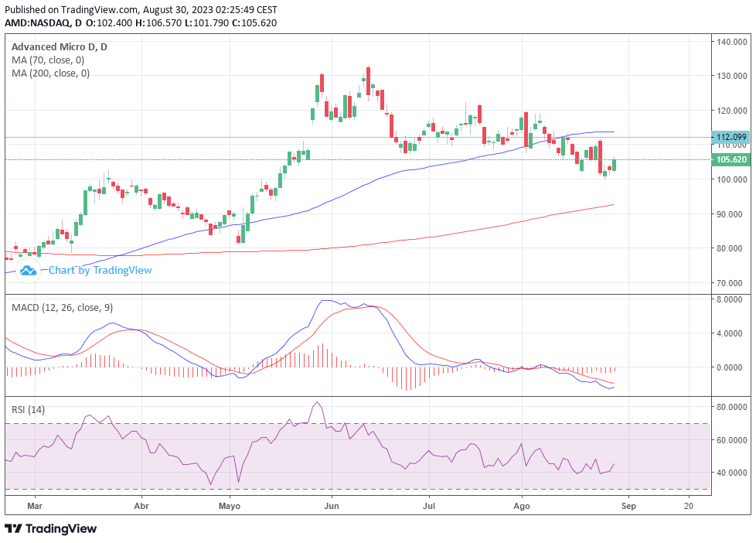Click the 'Mar' time axis label

tap(35, 506)
